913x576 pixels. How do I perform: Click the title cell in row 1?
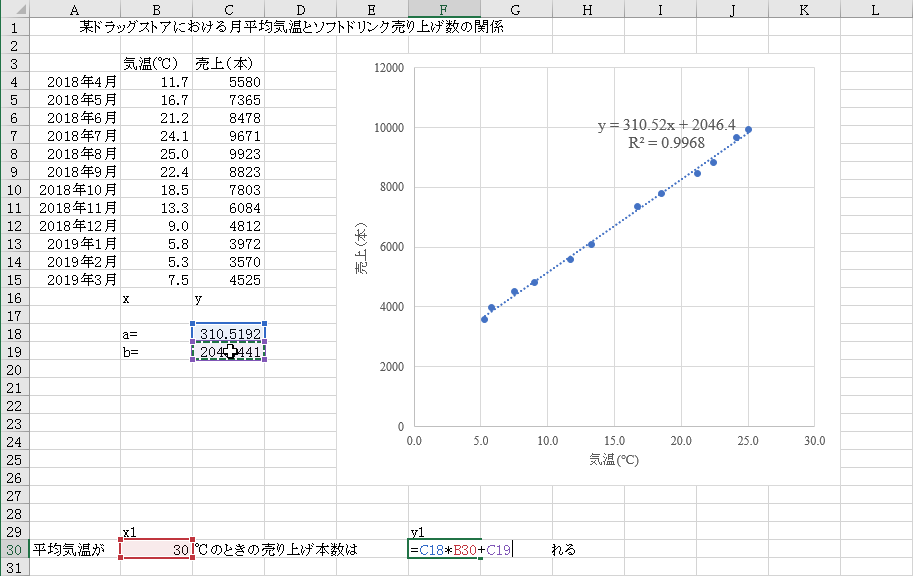(291, 28)
